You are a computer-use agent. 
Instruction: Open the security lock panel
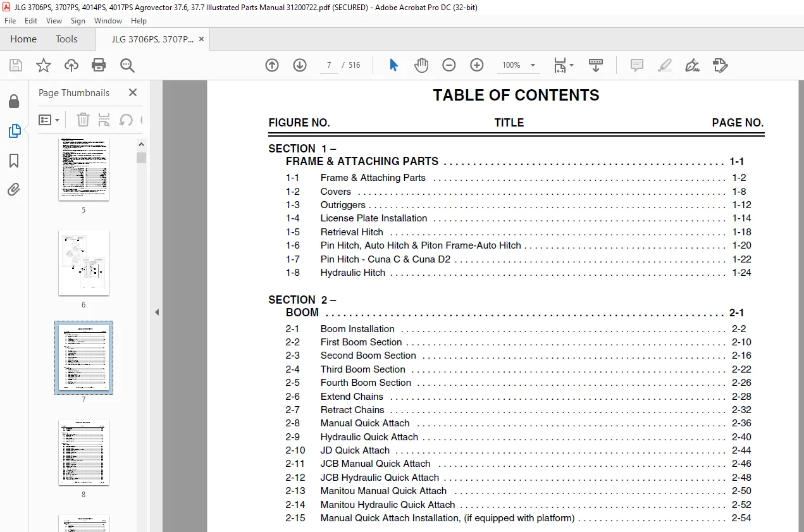[x=14, y=101]
